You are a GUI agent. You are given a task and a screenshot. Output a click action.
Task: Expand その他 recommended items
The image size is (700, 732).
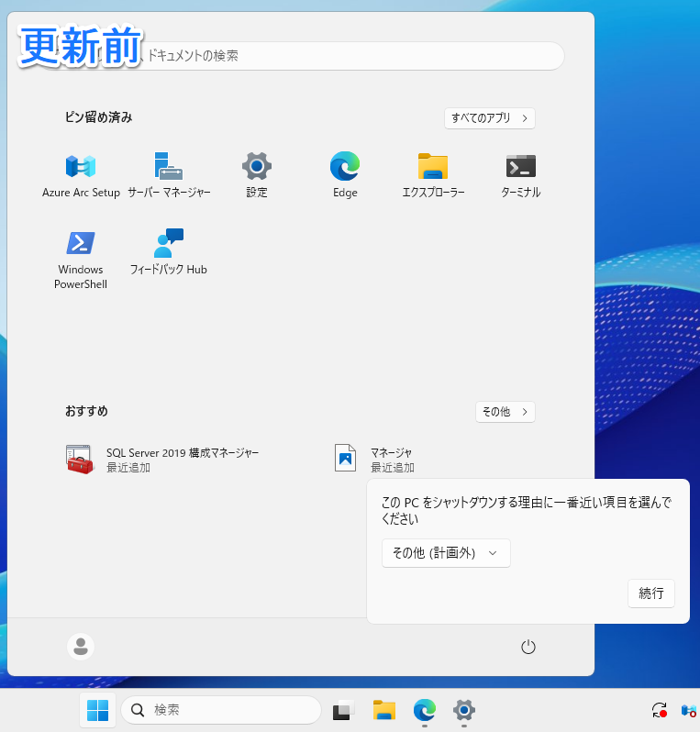(x=505, y=412)
